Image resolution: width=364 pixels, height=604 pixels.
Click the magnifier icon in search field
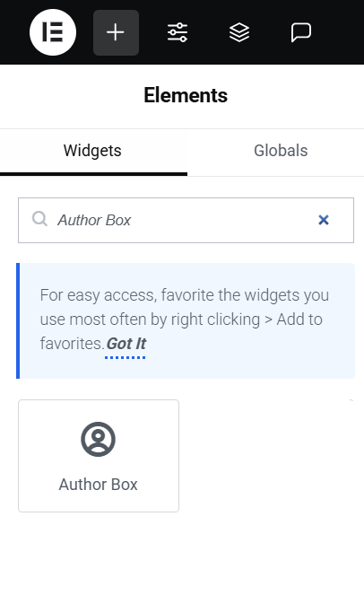(x=39, y=219)
